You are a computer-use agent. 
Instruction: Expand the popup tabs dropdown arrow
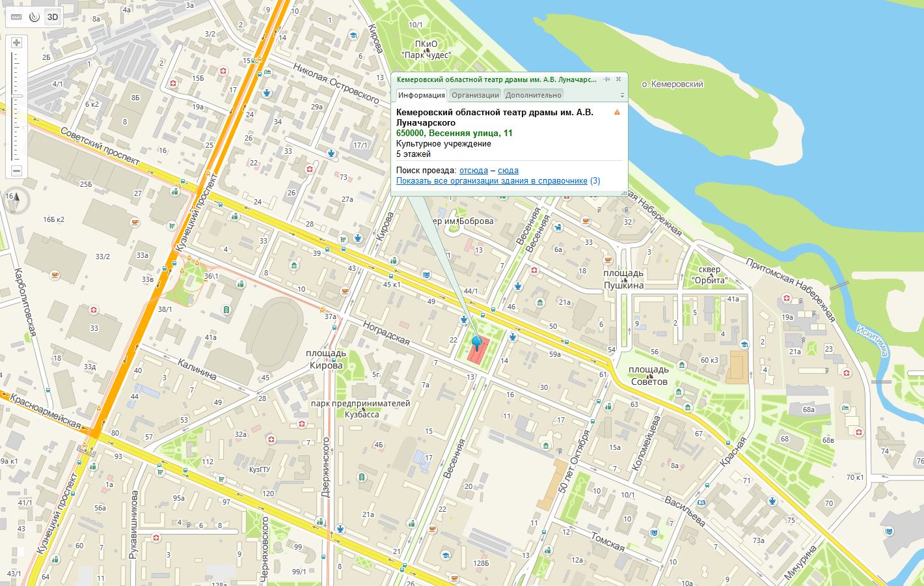(622, 96)
